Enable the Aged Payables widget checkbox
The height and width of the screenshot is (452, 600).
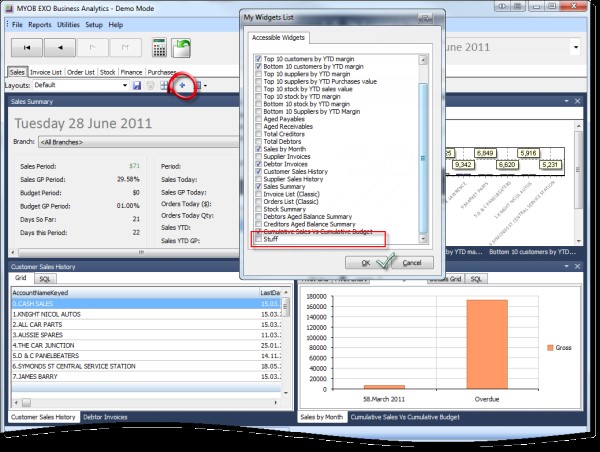259,119
